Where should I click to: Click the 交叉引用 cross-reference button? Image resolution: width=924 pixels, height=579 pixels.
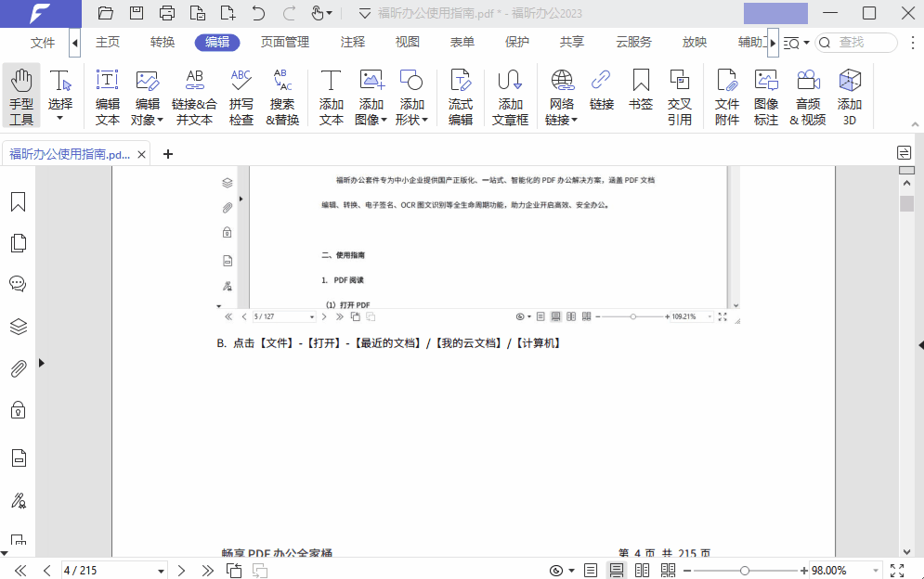(x=680, y=96)
